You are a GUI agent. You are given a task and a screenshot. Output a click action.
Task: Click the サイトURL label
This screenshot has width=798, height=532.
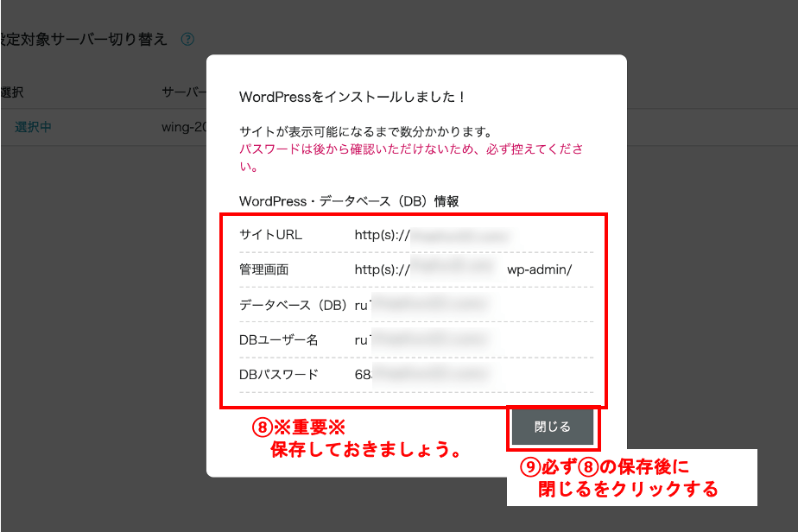pos(270,235)
